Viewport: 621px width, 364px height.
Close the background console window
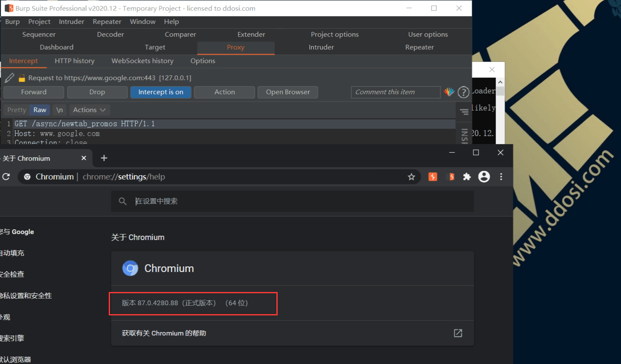[492, 69]
